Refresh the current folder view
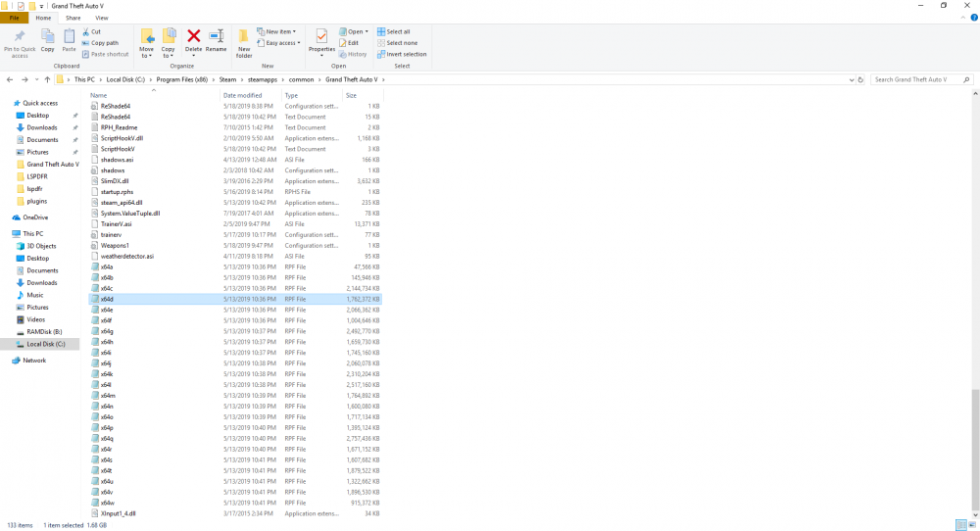Screen dimensions: 980x531 pyautogui.click(x=860, y=80)
